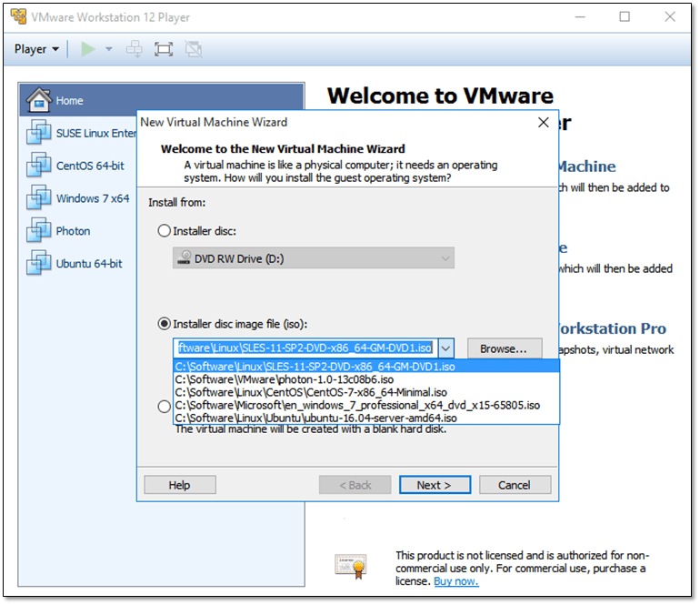
Task: Choose the Windows 7 professional x64 iso entry
Action: (366, 405)
